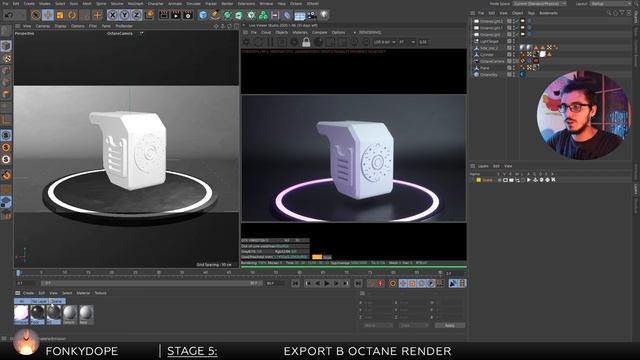
Task: Open the Layout dropdown
Action: point(611,4)
